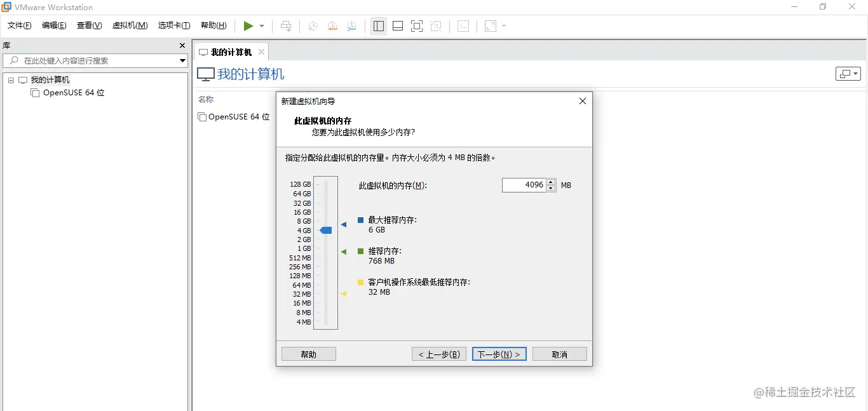Click the green Power On play icon
The height and width of the screenshot is (411, 868).
pos(248,26)
